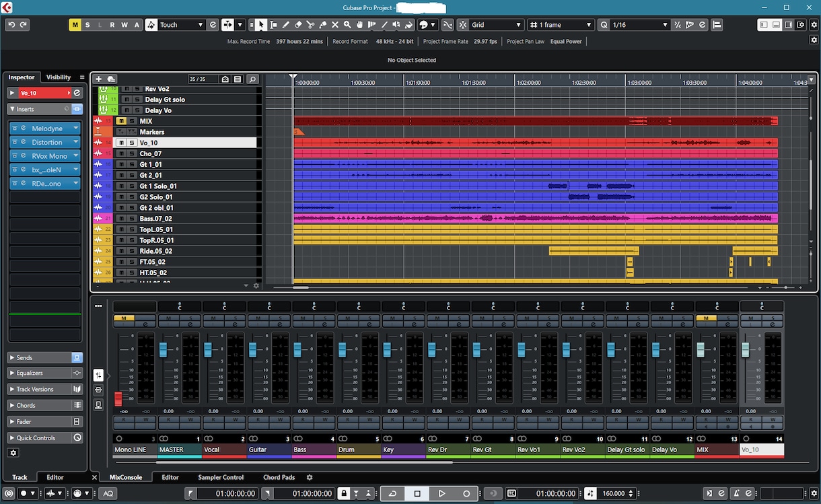The width and height of the screenshot is (821, 504).
Task: Toggle the global Solo state button
Action: click(87, 25)
